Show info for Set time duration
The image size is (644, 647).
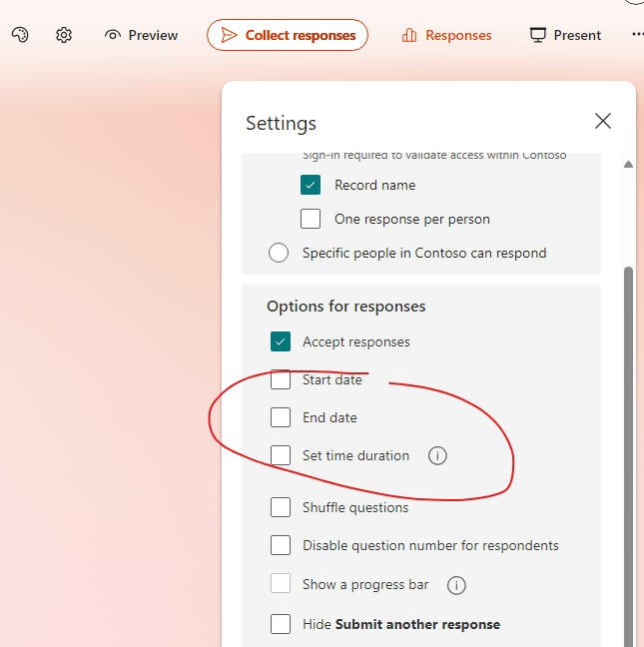click(x=437, y=456)
